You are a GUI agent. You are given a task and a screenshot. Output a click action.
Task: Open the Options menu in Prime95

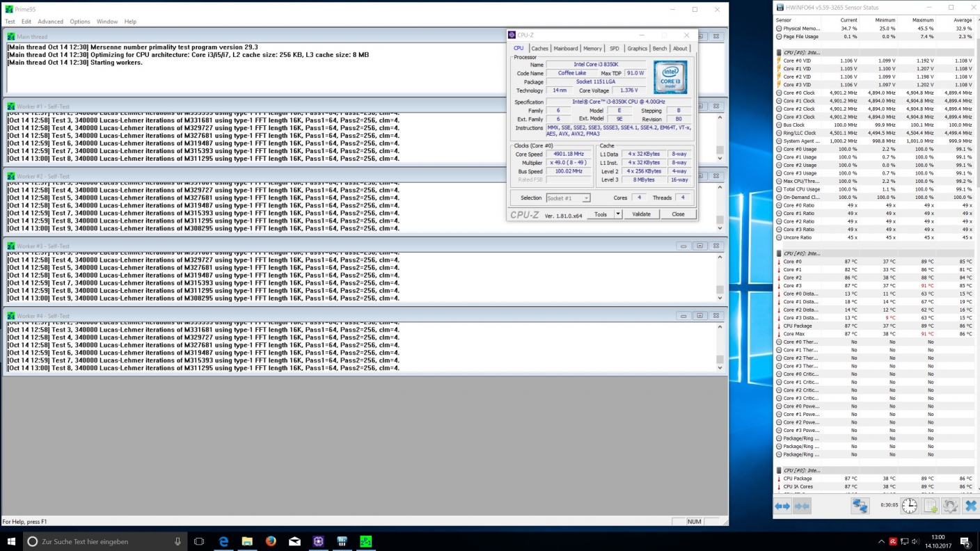(x=79, y=22)
